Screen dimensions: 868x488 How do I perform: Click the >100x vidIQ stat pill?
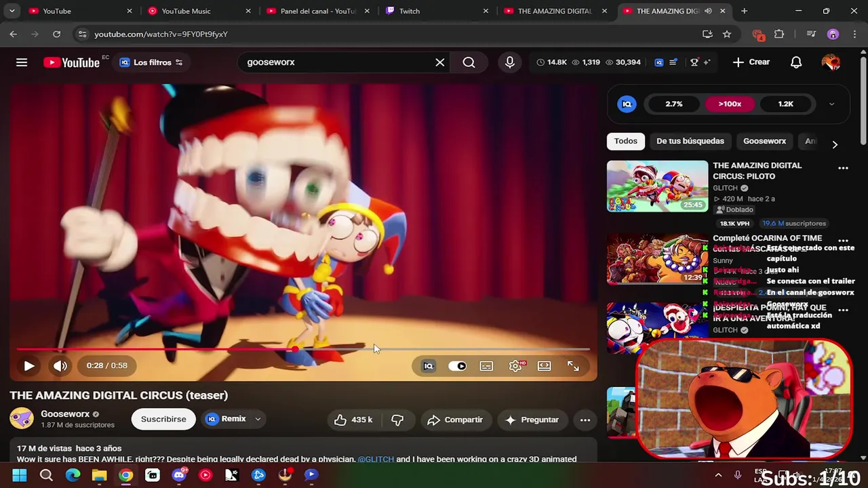pyautogui.click(x=730, y=104)
